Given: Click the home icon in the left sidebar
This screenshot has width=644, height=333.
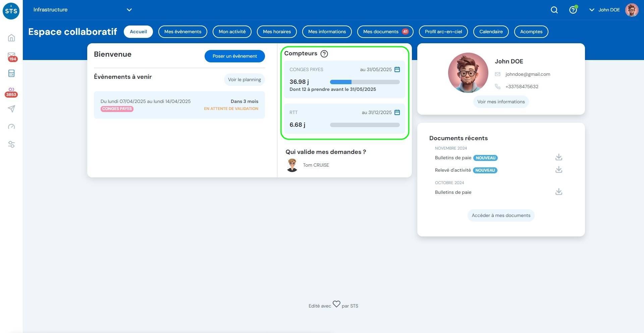Looking at the screenshot, I should (11, 38).
